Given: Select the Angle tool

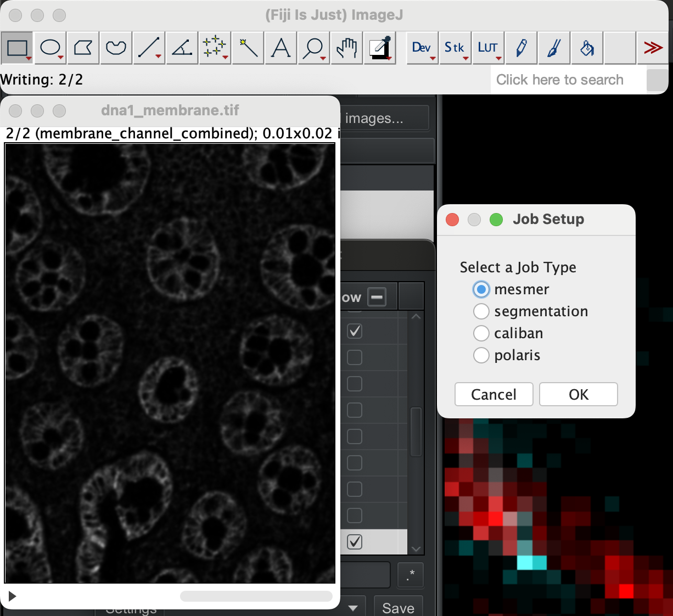Looking at the screenshot, I should tap(182, 48).
